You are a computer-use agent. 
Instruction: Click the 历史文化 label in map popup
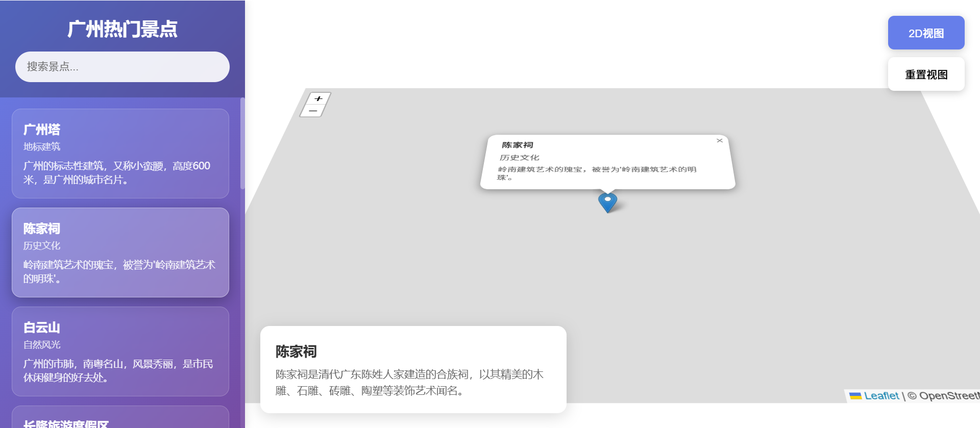pos(519,158)
